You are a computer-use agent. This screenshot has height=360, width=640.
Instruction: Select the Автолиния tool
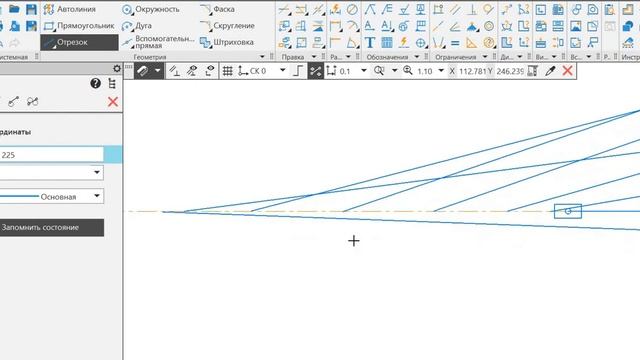click(70, 9)
